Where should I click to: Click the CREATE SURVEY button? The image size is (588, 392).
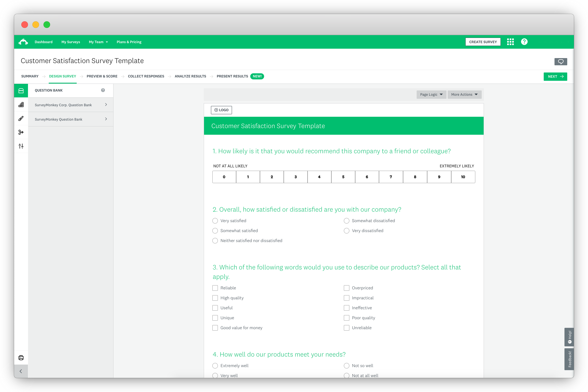point(483,42)
